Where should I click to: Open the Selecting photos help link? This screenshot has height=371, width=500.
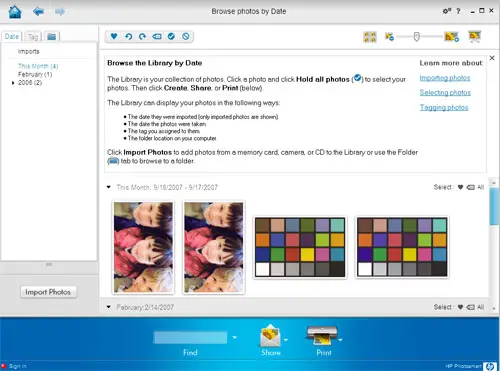click(x=445, y=92)
